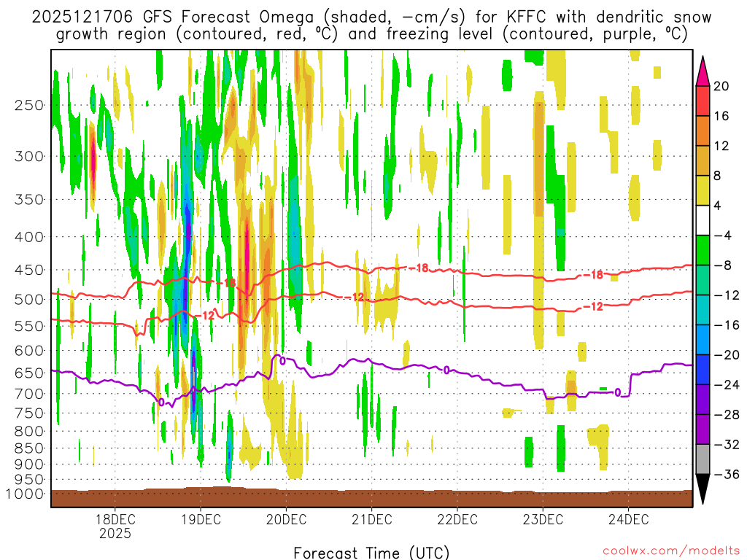The image size is (747, 560).
Task: Select the 950 pressure level label
Action: (29, 480)
